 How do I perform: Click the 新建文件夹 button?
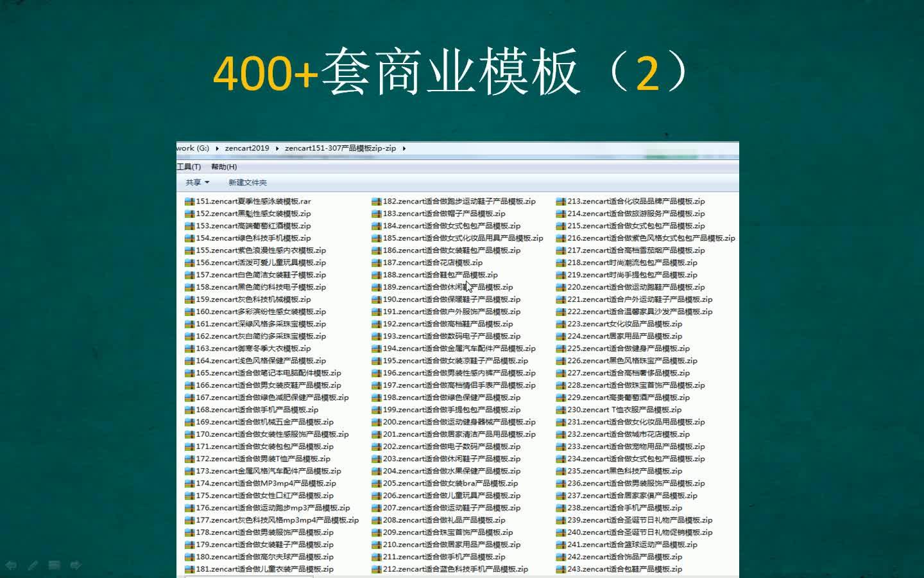coord(247,182)
